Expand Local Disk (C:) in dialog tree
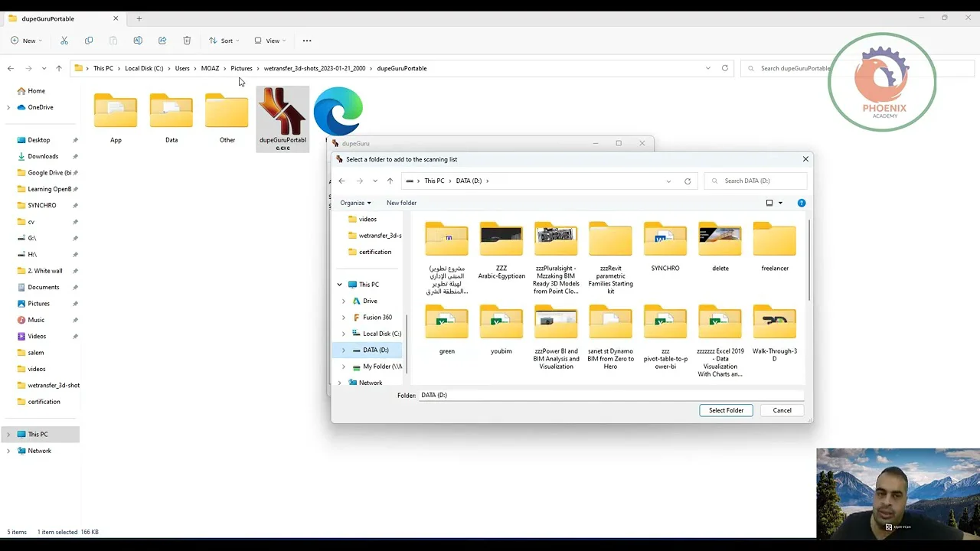Screen dimensions: 980x551 (343, 334)
